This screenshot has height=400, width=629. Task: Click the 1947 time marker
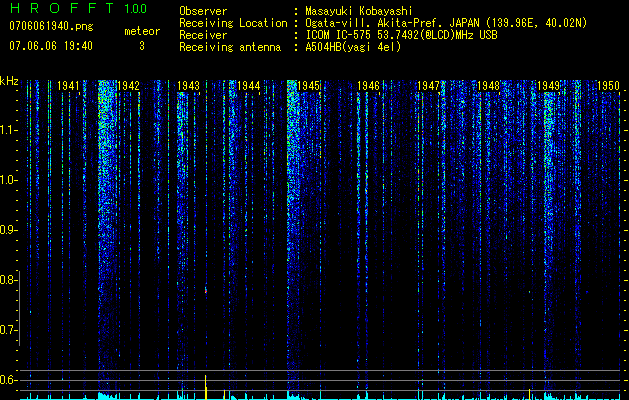click(x=428, y=85)
